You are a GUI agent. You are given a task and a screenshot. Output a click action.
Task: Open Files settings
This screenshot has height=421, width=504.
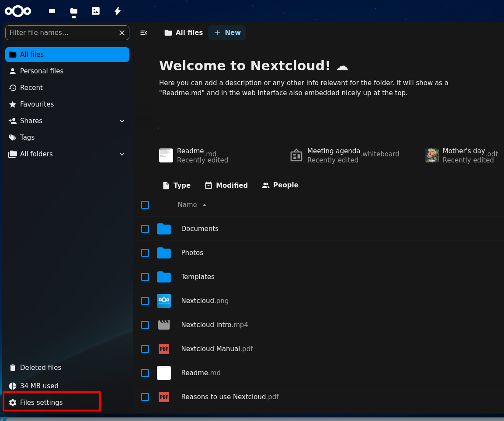click(42, 403)
